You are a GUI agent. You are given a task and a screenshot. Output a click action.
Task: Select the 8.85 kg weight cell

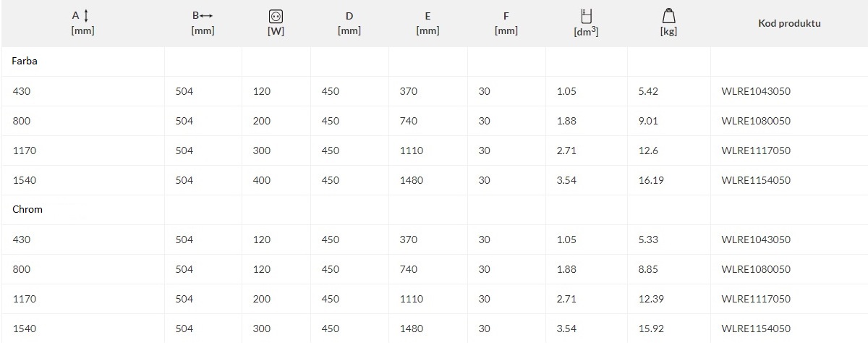pyautogui.click(x=649, y=269)
